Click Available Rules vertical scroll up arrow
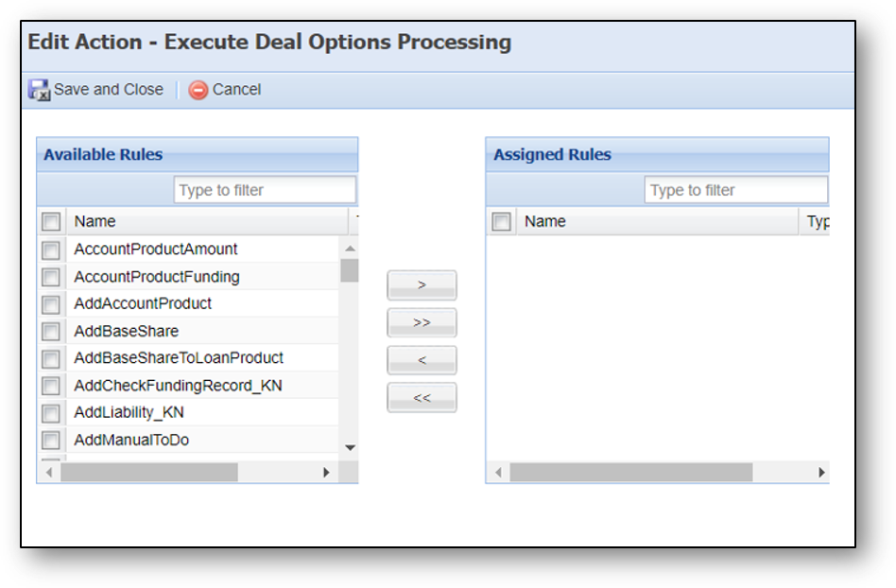The image size is (896, 588). (x=350, y=249)
